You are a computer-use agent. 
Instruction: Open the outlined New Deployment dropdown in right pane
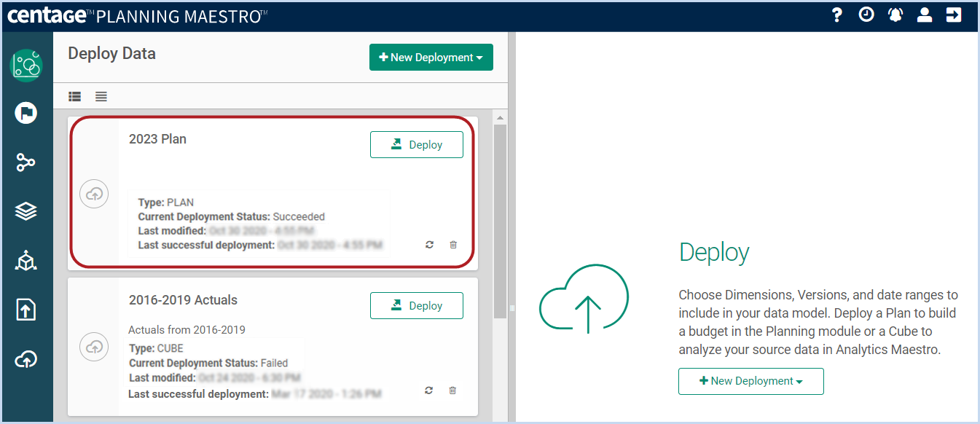[x=751, y=381]
